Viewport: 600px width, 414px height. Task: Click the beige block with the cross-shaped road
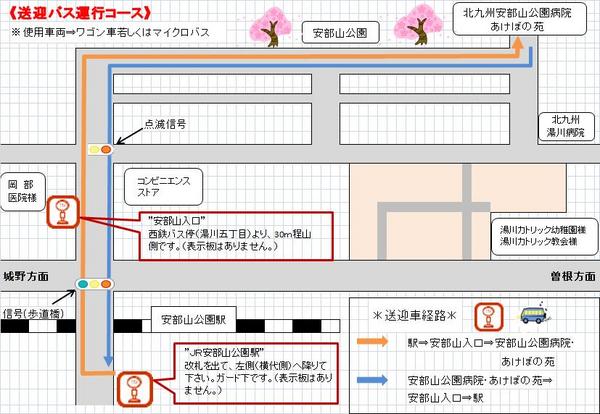click(458, 212)
